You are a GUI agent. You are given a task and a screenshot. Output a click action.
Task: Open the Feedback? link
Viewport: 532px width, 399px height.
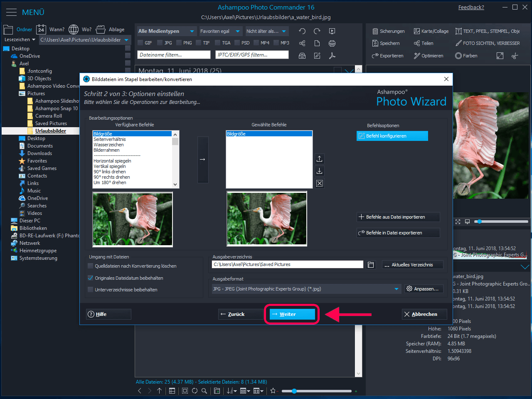471,7
